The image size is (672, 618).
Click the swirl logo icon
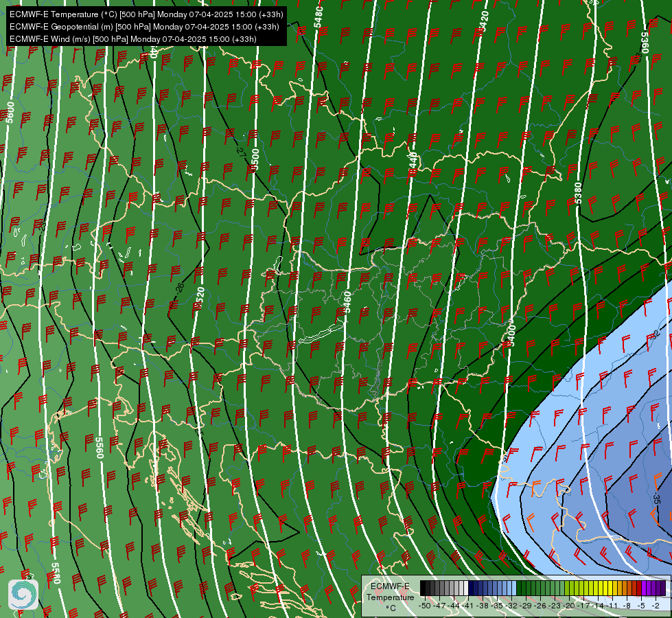tap(23, 595)
